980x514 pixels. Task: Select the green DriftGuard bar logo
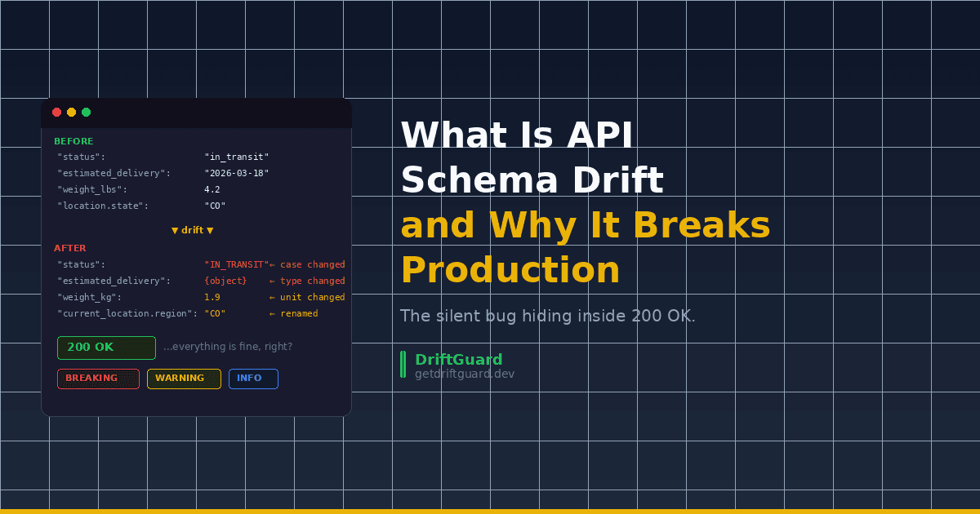click(x=403, y=365)
